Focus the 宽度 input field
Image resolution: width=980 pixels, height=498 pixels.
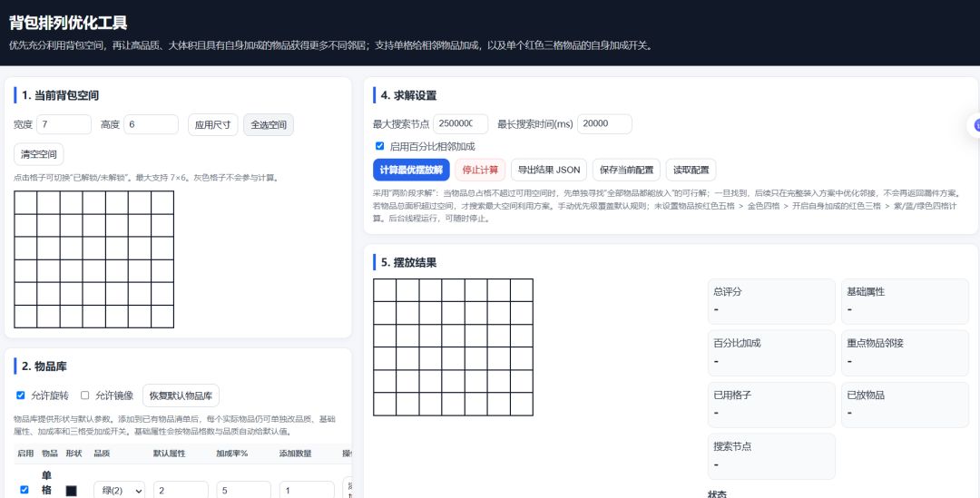coord(64,124)
